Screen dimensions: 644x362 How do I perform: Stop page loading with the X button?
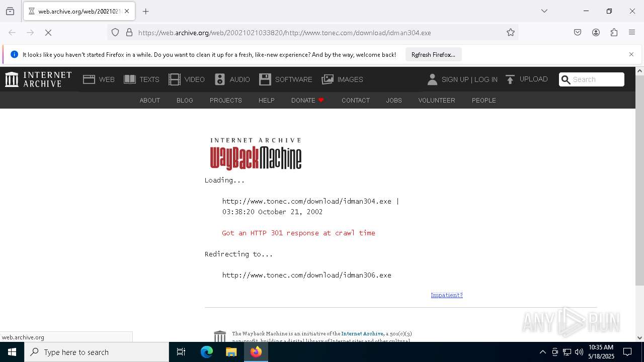coord(48,33)
